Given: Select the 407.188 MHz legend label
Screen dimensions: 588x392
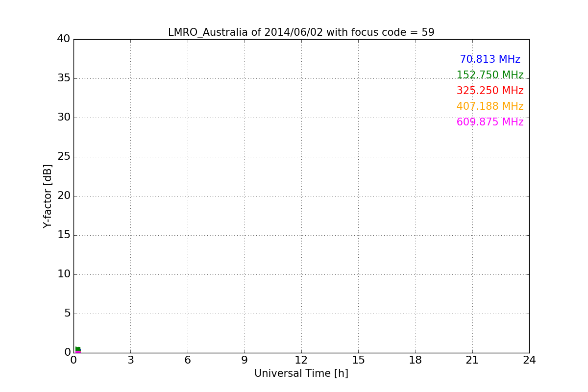Looking at the screenshot, I should click(x=490, y=106).
